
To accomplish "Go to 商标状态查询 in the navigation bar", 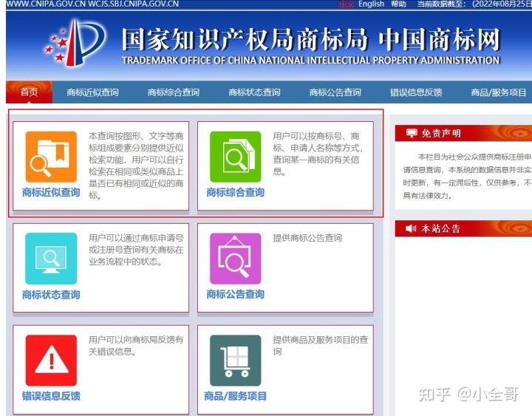I will (x=254, y=92).
